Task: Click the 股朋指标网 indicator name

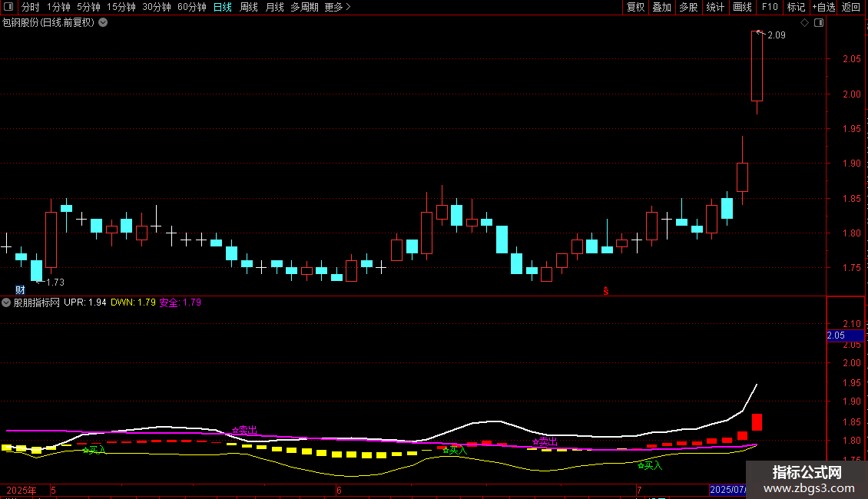Action: 37,302
